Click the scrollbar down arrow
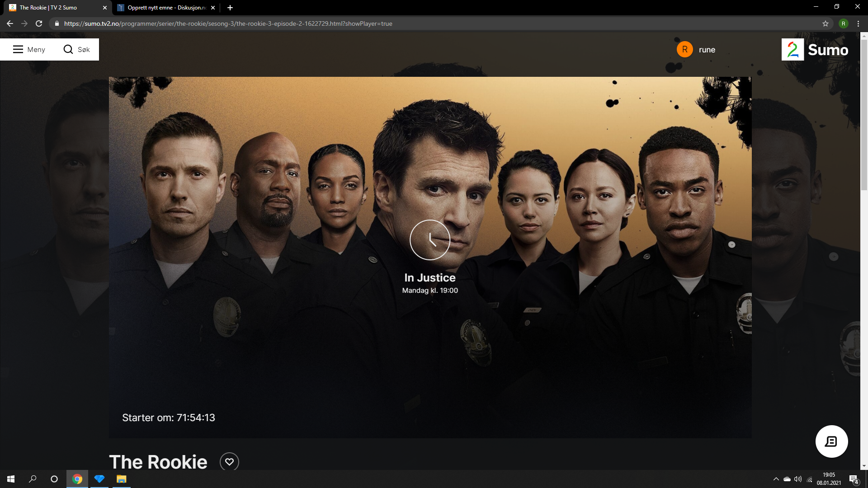The width and height of the screenshot is (868, 488). 864,466
